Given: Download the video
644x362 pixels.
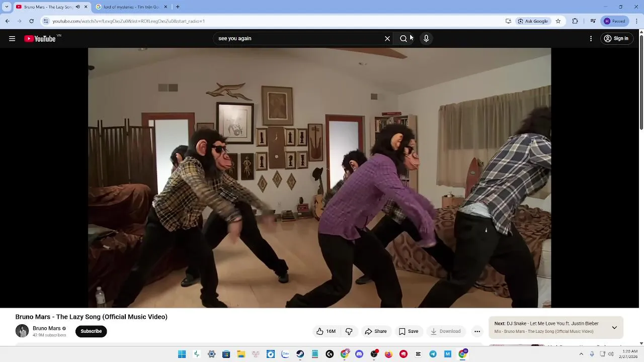Looking at the screenshot, I should pos(446,331).
